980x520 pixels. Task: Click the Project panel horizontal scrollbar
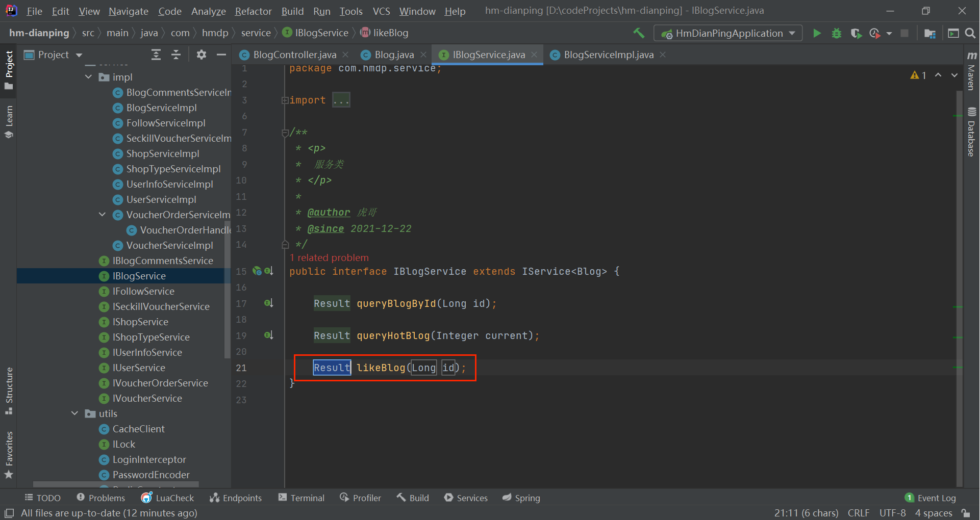116,484
